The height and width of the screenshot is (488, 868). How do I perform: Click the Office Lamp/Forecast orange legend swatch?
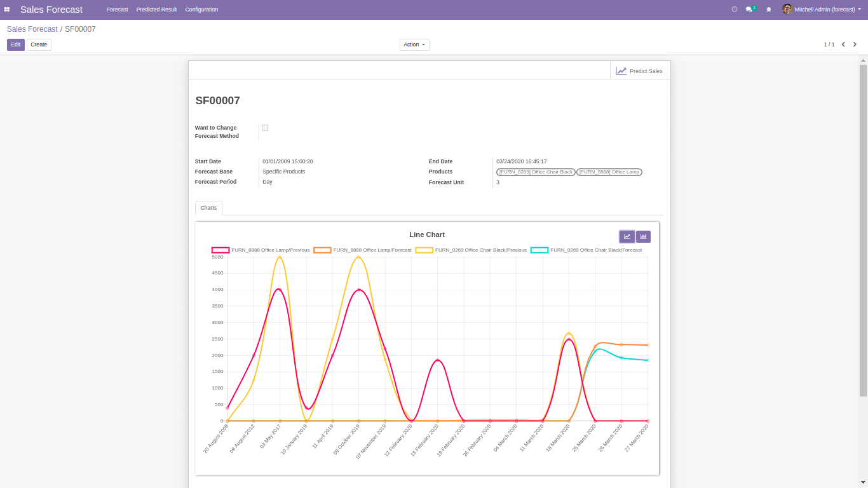tap(322, 250)
